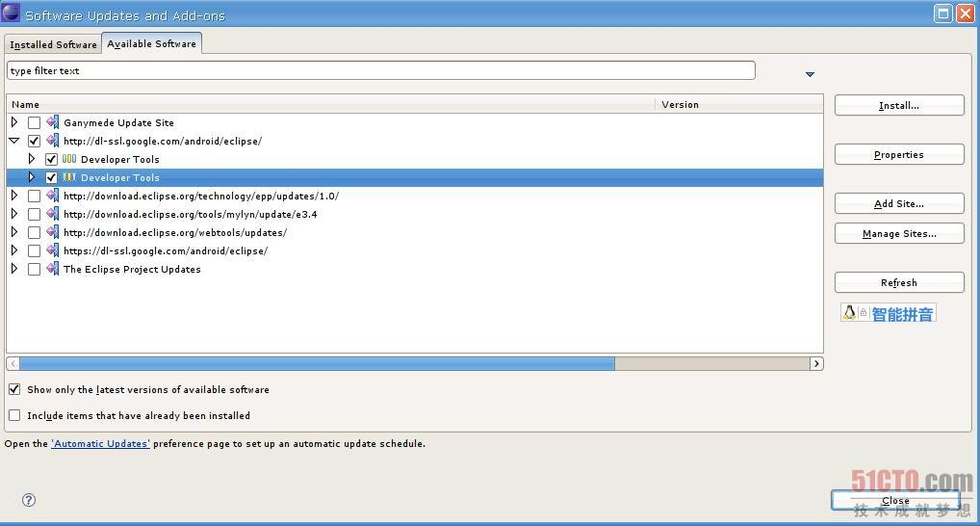Open the view menu dropdown arrow
Viewport: 980px width, 526px height.
(810, 74)
